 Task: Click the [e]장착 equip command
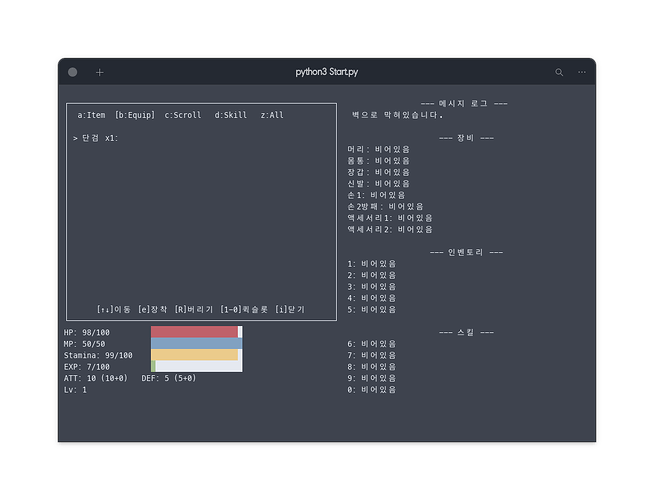click(x=152, y=309)
